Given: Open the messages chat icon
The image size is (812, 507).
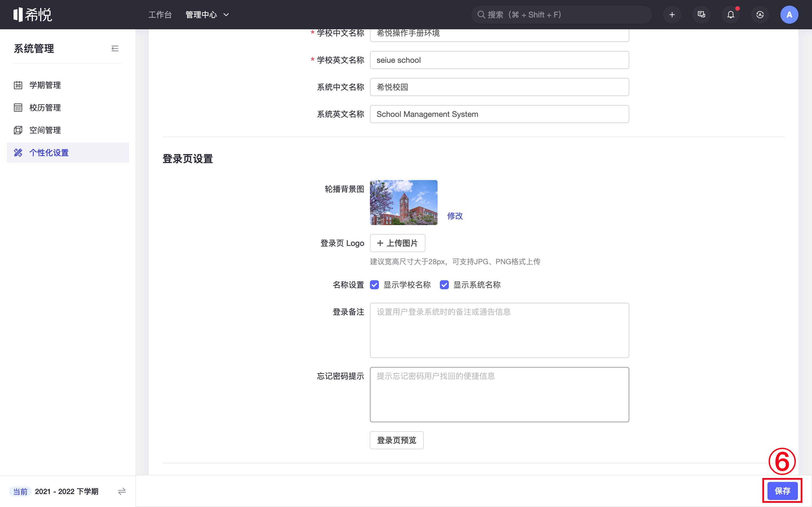Looking at the screenshot, I should pos(701,15).
